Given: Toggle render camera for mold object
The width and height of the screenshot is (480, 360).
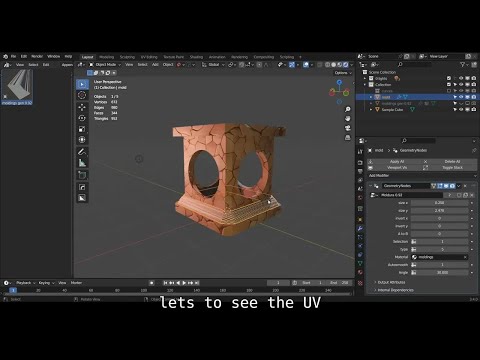Looking at the screenshot, I should [474, 97].
